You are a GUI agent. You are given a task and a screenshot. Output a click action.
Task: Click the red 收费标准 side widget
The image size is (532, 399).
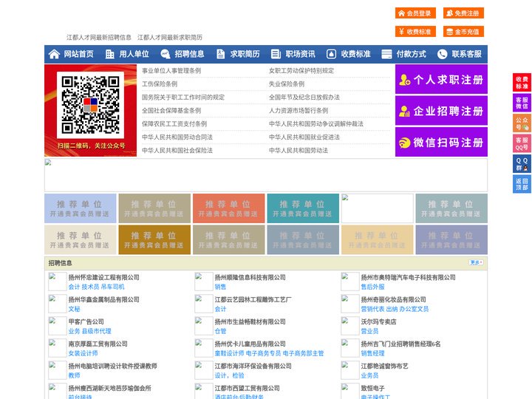click(x=522, y=83)
